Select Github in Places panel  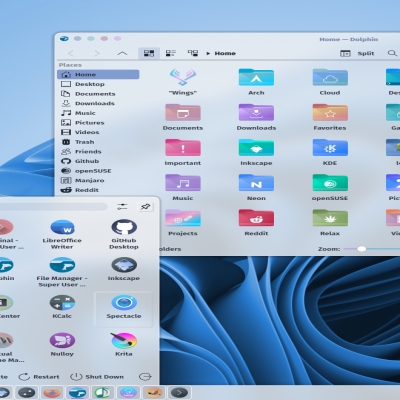pos(98,161)
